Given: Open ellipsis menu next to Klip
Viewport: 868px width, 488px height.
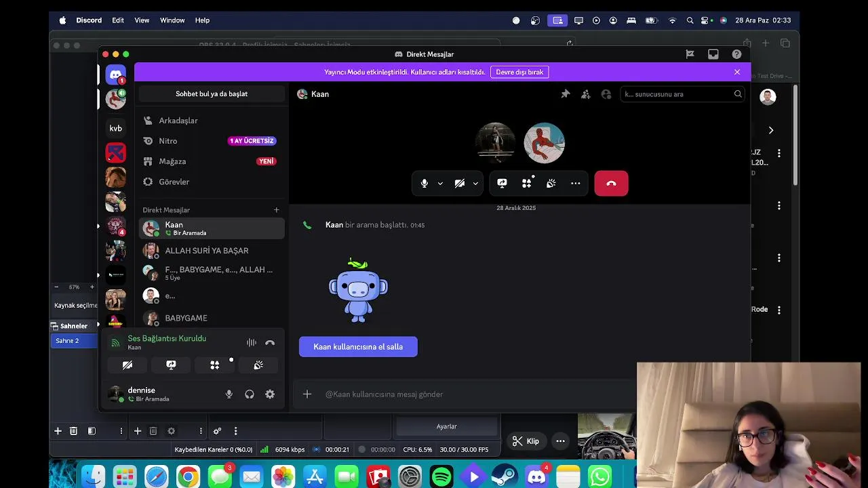Looking at the screenshot, I should pyautogui.click(x=560, y=441).
